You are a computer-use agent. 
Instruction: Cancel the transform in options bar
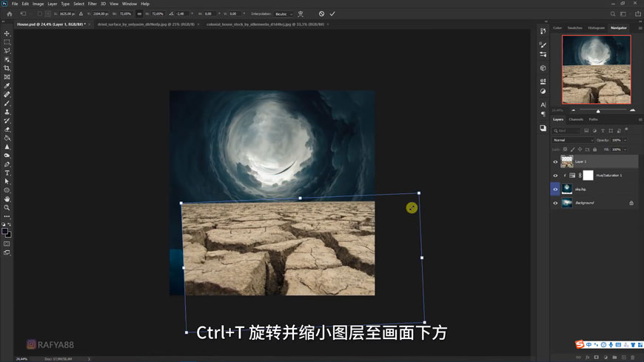[x=321, y=14]
